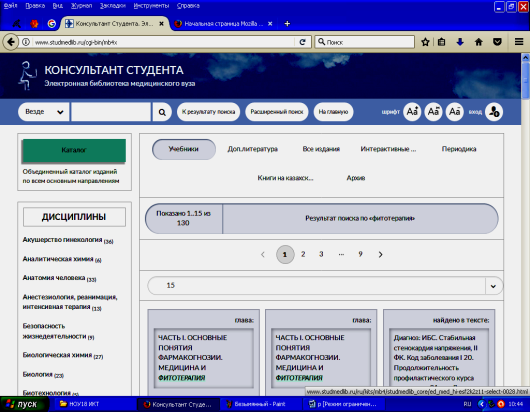Viewport: 531px width, 412px height.
Task: Open the Downloads arrow icon
Action: point(460,42)
